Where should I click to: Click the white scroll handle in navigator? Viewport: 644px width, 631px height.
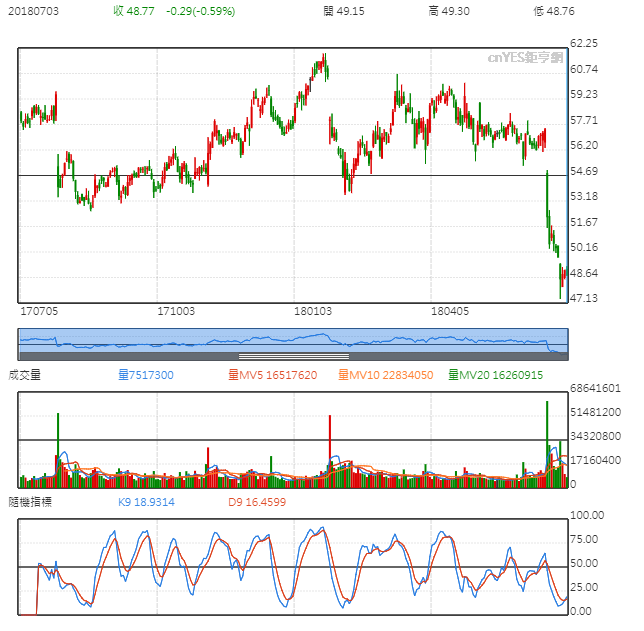coord(294,356)
